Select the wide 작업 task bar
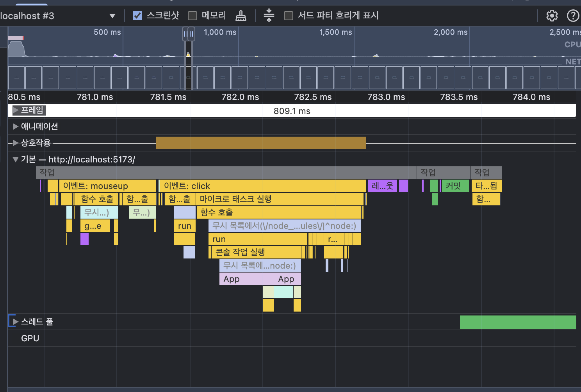 point(226,173)
